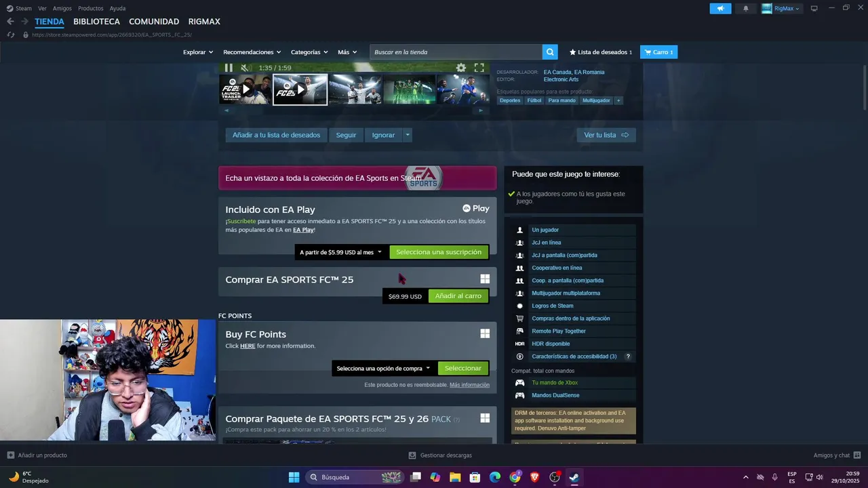
Task: Click the FC Points Seleccionar button
Action: tap(463, 369)
